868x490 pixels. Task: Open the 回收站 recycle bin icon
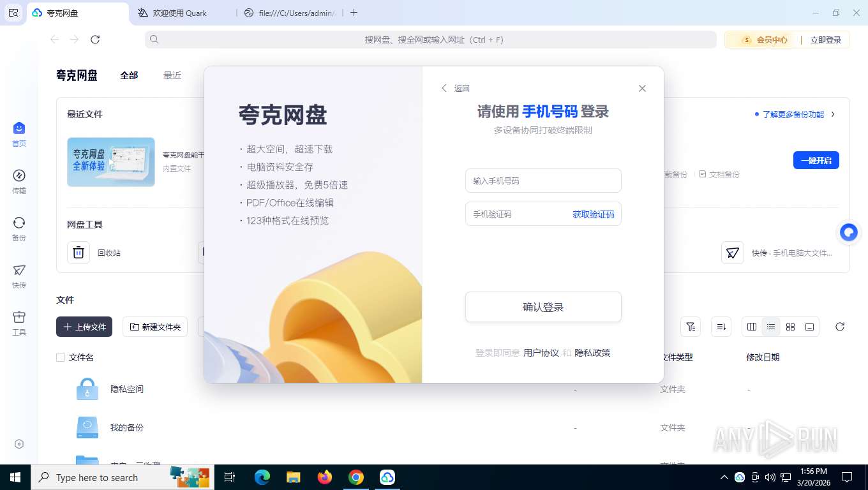[79, 253]
